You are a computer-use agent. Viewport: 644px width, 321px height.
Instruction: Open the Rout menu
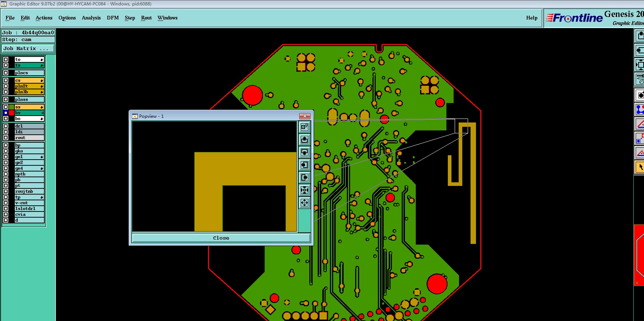click(146, 18)
